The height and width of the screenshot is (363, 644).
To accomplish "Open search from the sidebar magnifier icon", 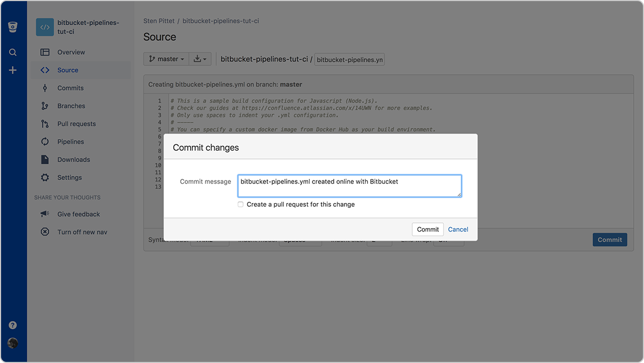I will [13, 52].
